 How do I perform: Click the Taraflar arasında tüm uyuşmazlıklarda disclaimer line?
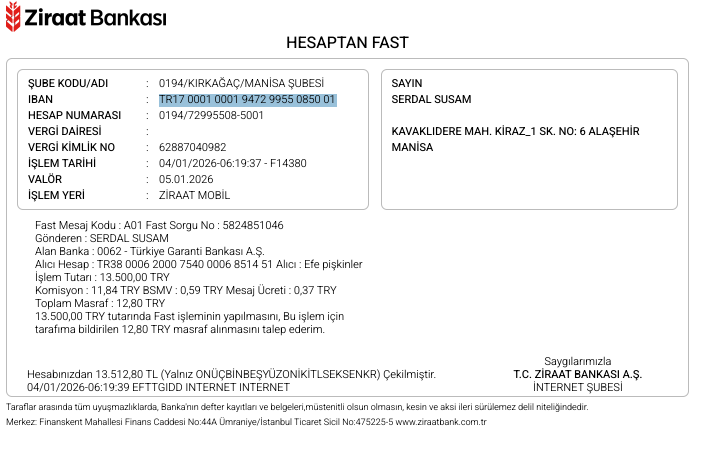point(297,407)
